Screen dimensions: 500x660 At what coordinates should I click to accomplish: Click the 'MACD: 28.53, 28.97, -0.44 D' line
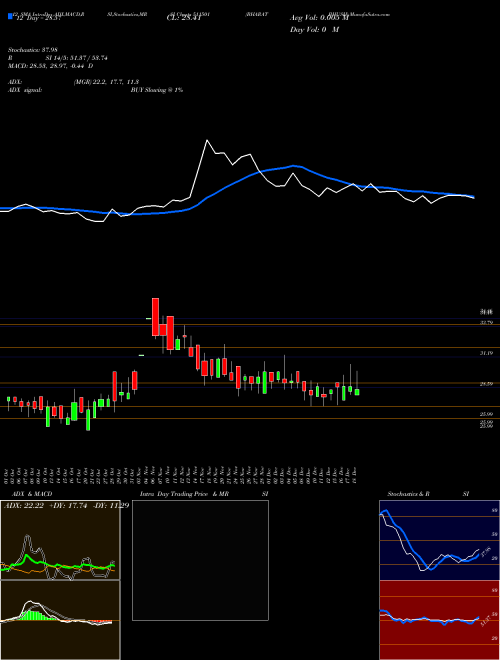[x=51, y=66]
